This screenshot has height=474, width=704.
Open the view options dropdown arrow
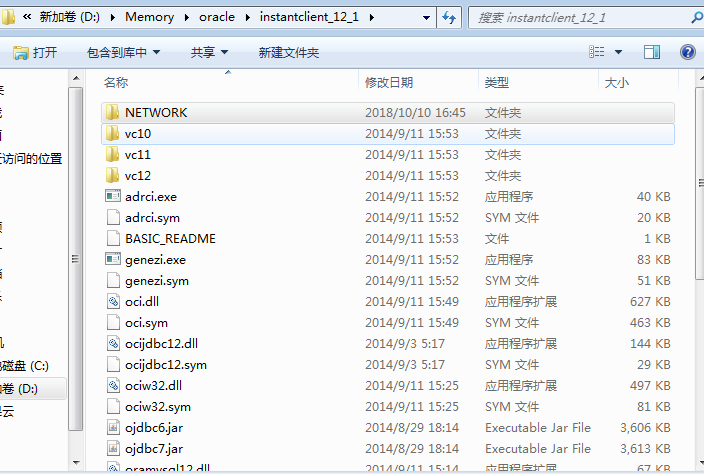(x=618, y=52)
